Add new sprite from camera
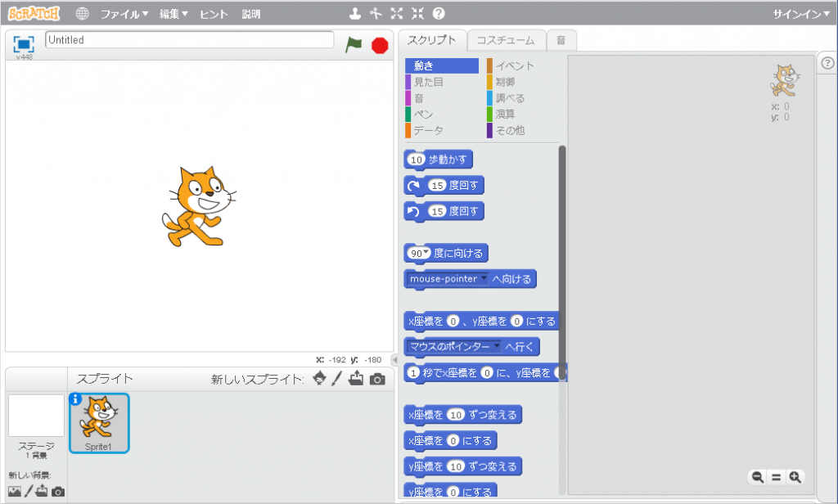Image resolution: width=838 pixels, height=504 pixels. click(x=376, y=379)
